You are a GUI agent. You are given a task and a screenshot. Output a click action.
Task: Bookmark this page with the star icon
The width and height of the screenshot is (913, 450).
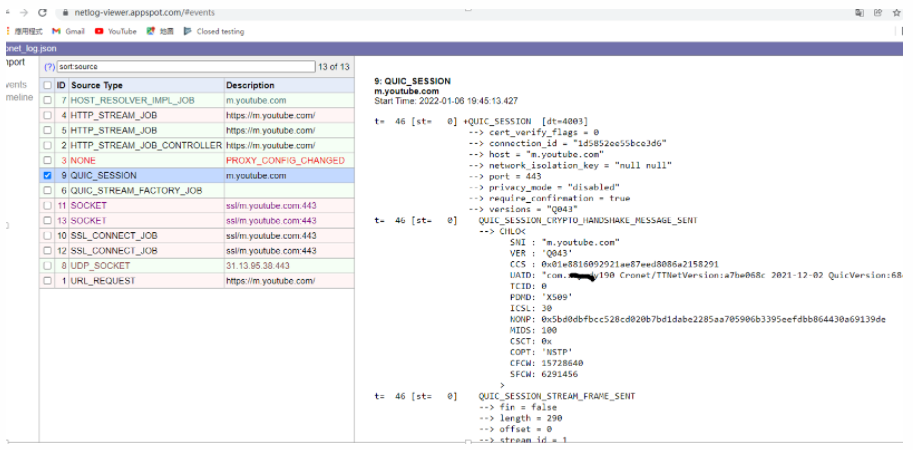pos(897,12)
